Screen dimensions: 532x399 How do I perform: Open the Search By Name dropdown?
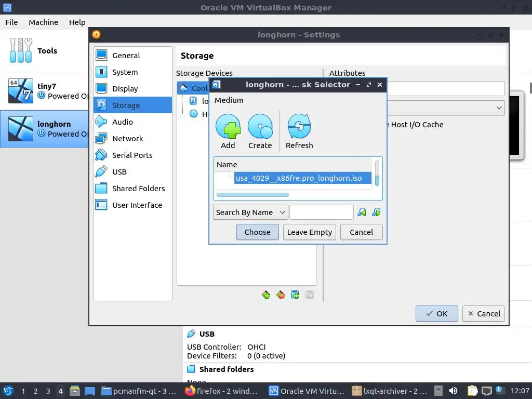pyautogui.click(x=250, y=212)
